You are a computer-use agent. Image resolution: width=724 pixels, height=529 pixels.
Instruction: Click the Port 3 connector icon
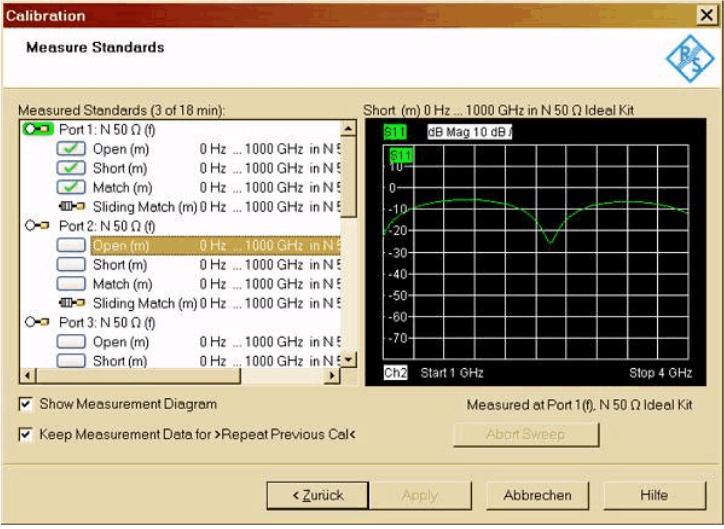[x=38, y=322]
